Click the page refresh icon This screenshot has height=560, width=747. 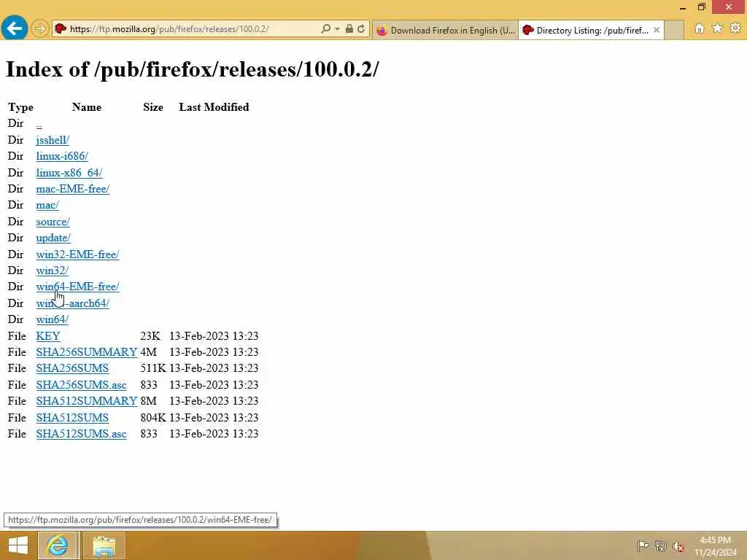coord(361,29)
